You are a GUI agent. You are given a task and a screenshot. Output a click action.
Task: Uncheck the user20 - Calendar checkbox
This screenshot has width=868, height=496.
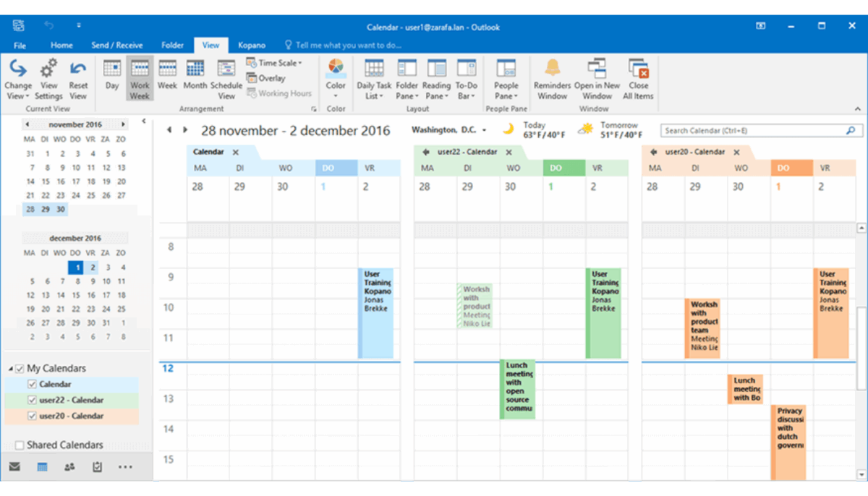coord(32,416)
